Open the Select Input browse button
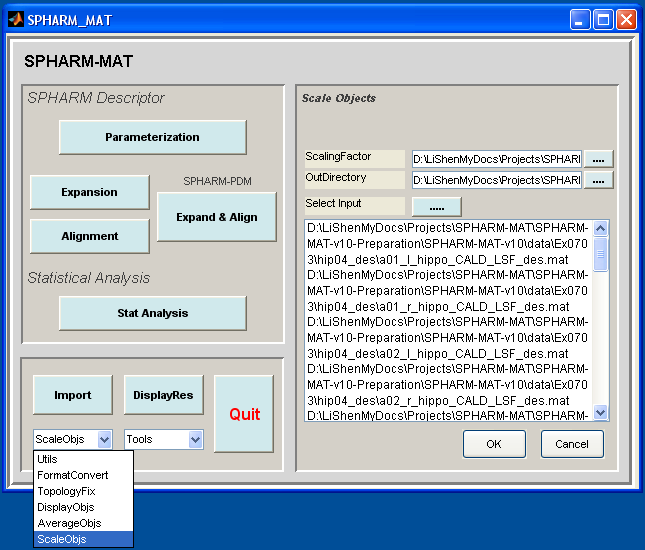The width and height of the screenshot is (645, 550). [436, 207]
